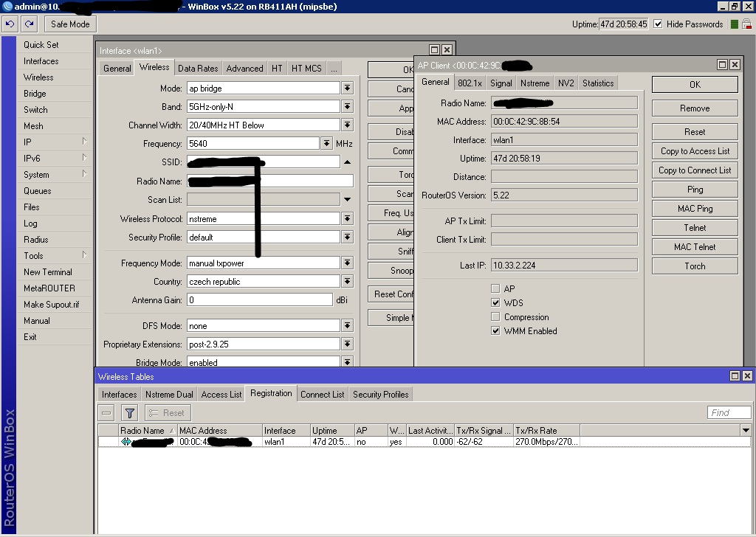The image size is (756, 537).
Task: Collapse the SSID field arrow
Action: 347,162
